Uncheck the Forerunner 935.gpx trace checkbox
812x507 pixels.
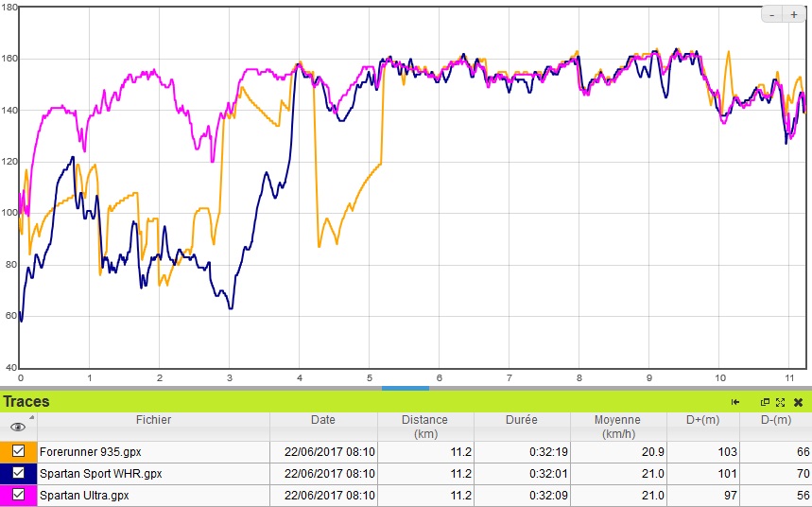coord(18,451)
